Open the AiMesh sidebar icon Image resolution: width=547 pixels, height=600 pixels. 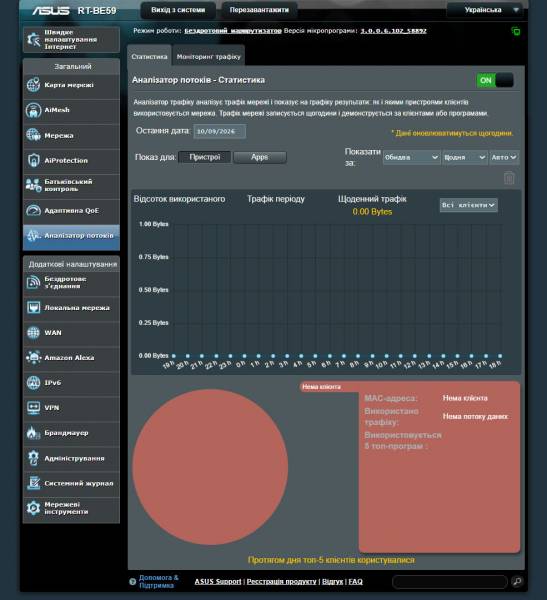[33, 110]
